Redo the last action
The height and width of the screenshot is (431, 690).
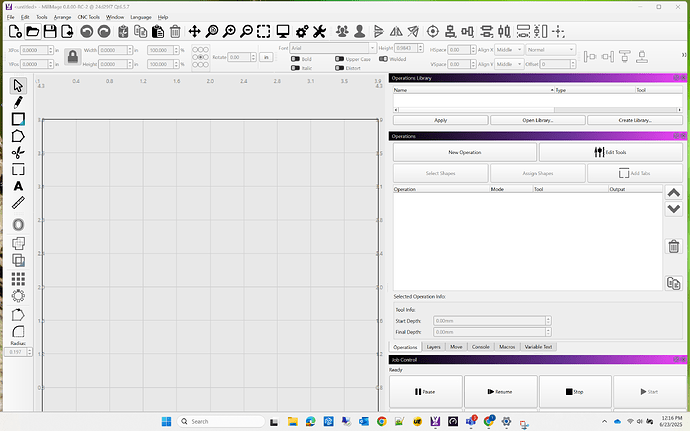point(104,31)
